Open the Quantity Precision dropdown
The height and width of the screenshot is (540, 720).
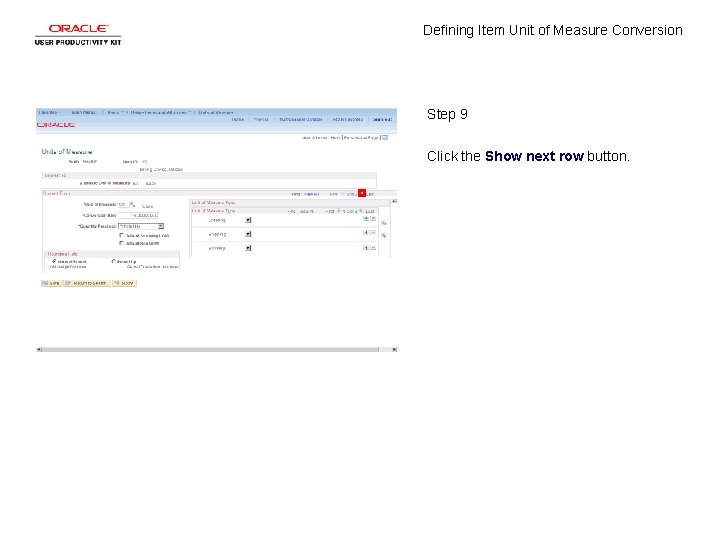[x=161, y=226]
